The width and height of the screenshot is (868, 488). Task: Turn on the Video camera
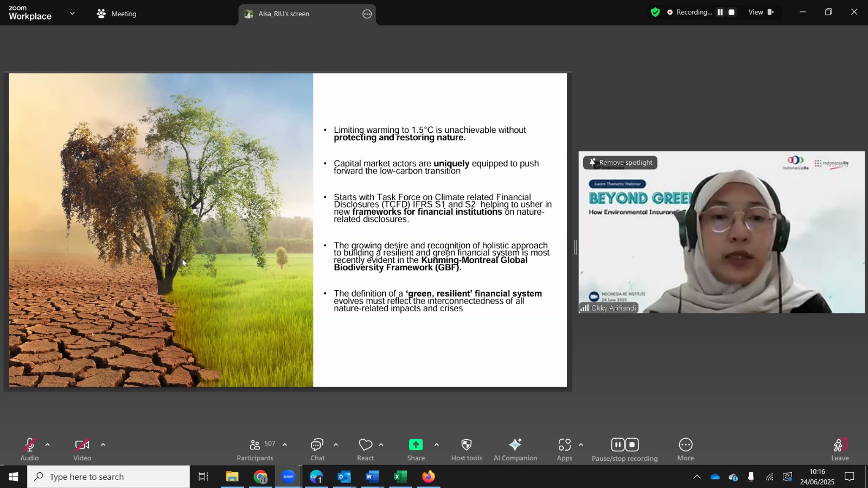pos(82,445)
